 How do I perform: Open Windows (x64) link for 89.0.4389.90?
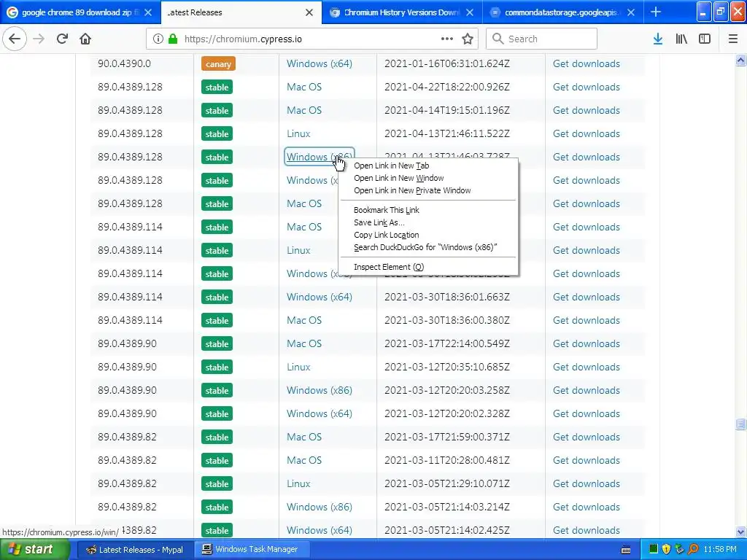click(x=320, y=414)
